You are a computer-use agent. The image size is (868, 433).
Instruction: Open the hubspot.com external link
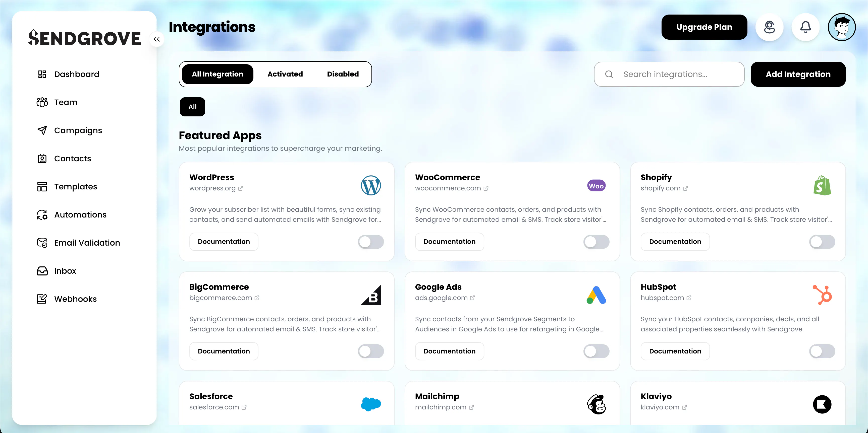pos(666,298)
